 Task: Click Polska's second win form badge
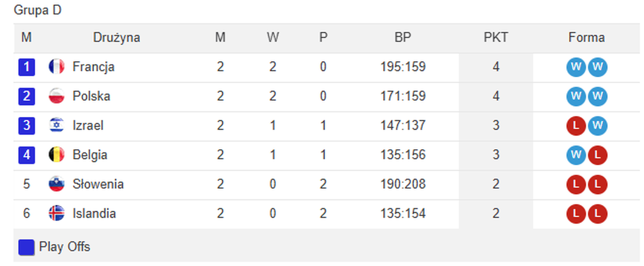point(597,97)
